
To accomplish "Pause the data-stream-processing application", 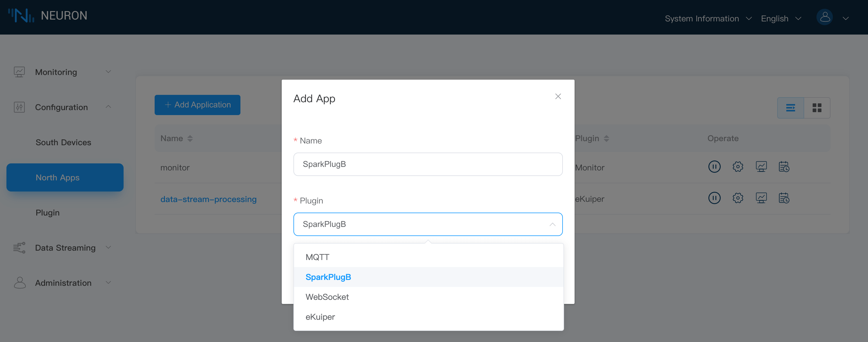I will [714, 198].
